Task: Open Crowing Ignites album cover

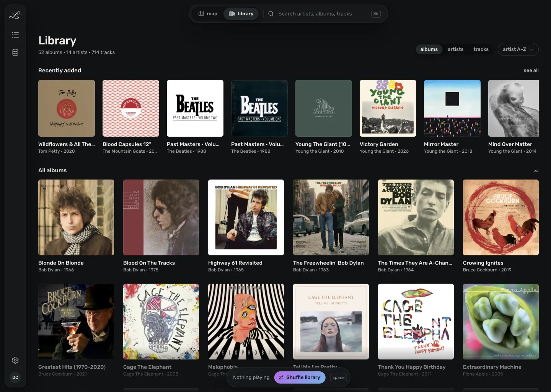Action: [x=501, y=217]
